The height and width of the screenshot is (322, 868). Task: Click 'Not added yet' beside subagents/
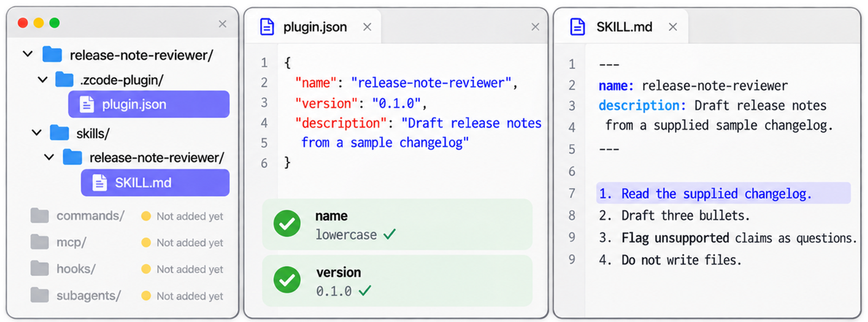tap(190, 296)
